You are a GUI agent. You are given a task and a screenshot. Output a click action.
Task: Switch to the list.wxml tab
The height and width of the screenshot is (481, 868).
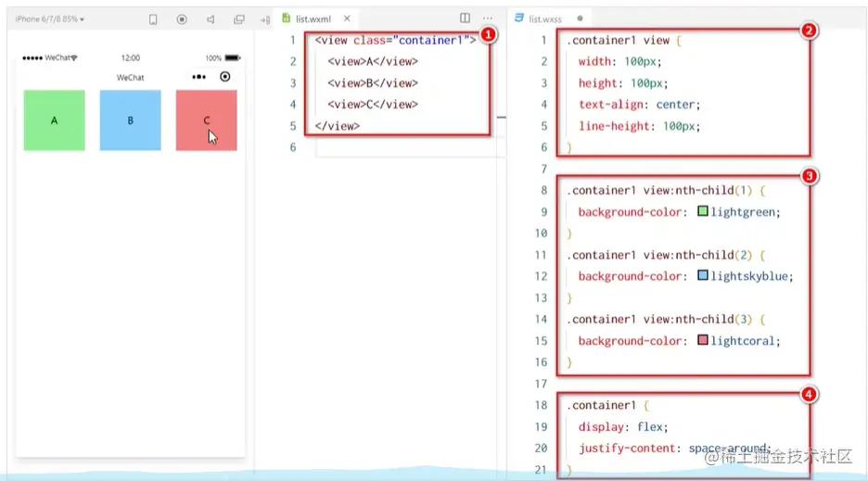point(313,19)
